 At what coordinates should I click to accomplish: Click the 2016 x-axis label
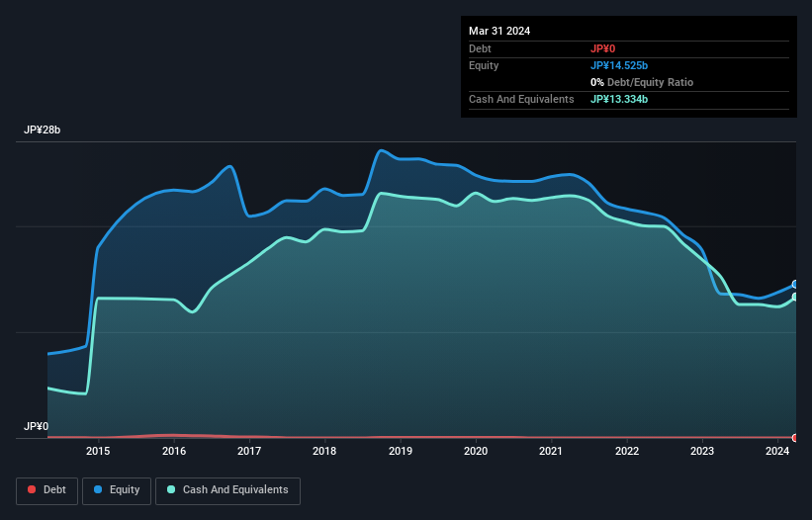coord(174,451)
